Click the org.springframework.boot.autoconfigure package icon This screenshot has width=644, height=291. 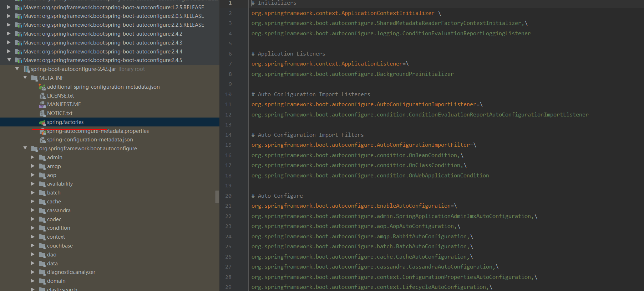[34, 149]
